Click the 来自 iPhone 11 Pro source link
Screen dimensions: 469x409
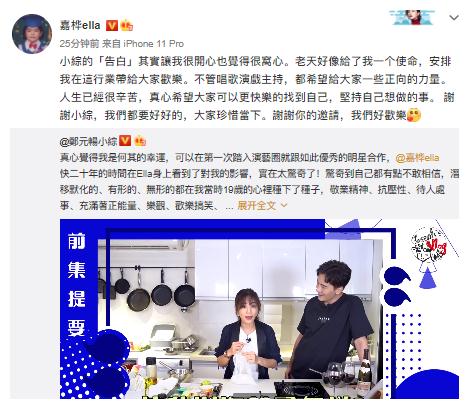(x=143, y=44)
